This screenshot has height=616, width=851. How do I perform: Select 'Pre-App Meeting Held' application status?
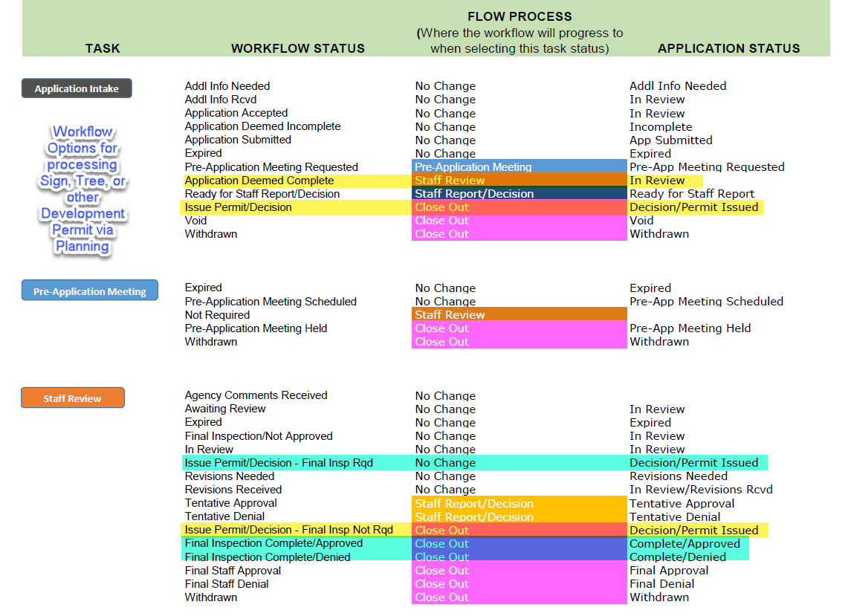[x=690, y=328]
